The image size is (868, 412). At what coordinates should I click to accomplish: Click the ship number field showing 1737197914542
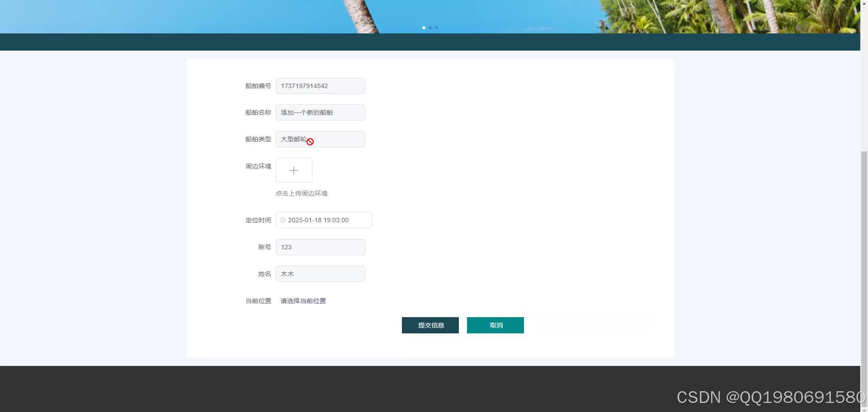tap(320, 86)
